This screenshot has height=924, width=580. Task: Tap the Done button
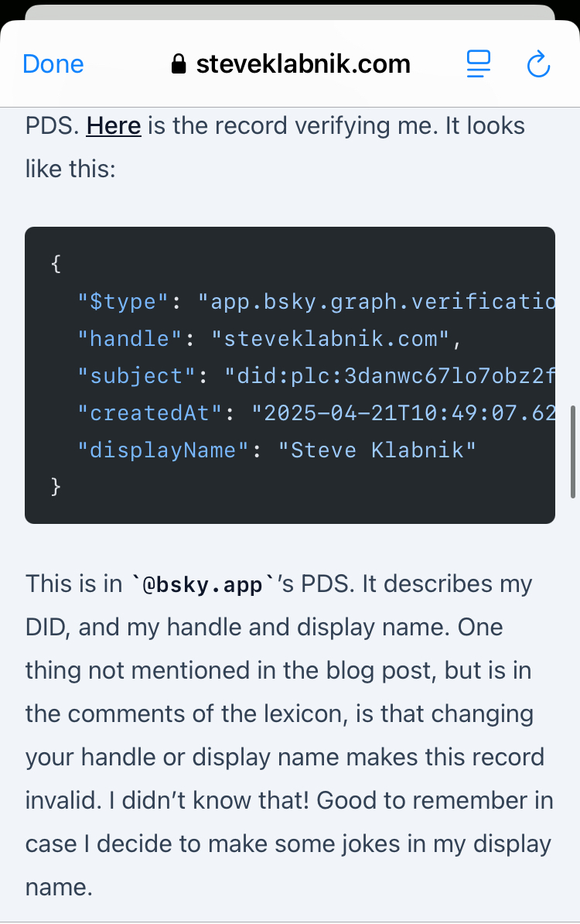(x=53, y=63)
